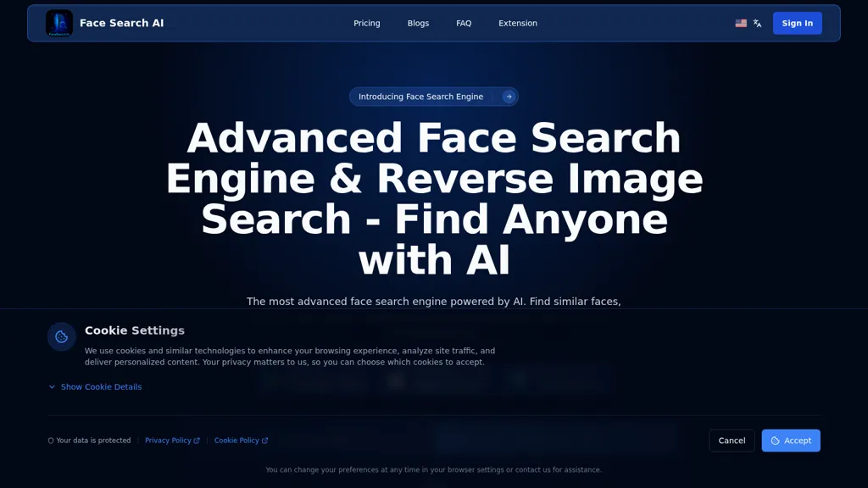Click the Sign In button
The image size is (868, 488).
click(x=797, y=23)
